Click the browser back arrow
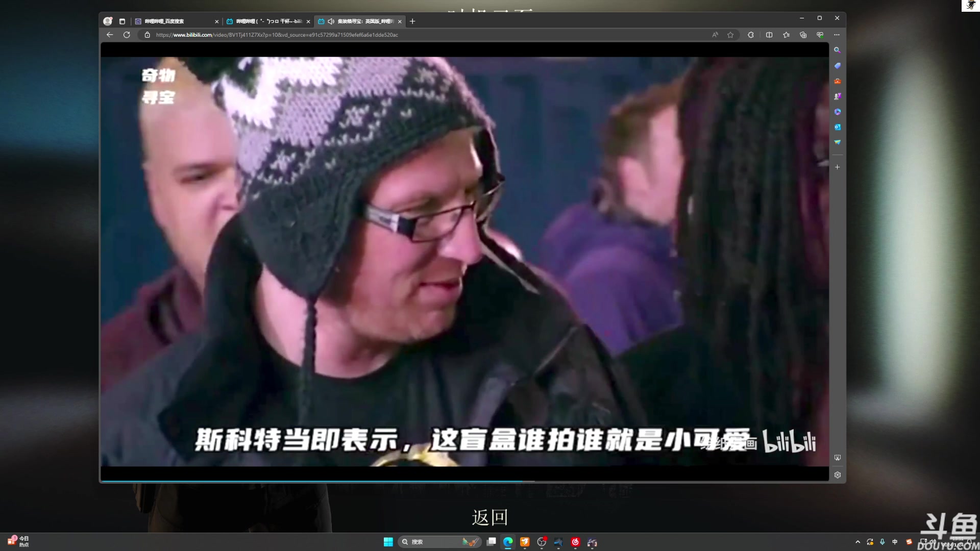 click(x=110, y=35)
